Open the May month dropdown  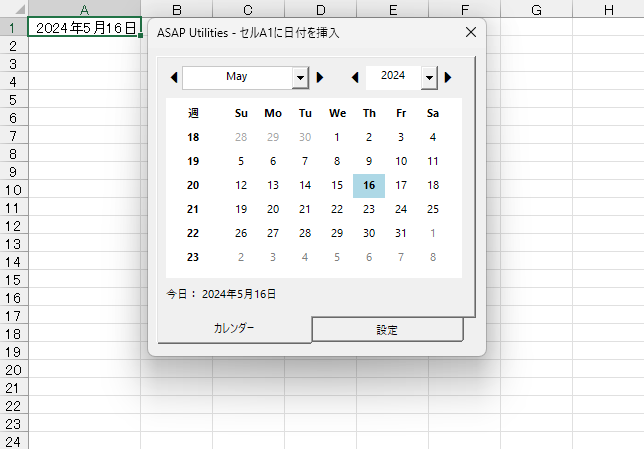click(x=301, y=78)
